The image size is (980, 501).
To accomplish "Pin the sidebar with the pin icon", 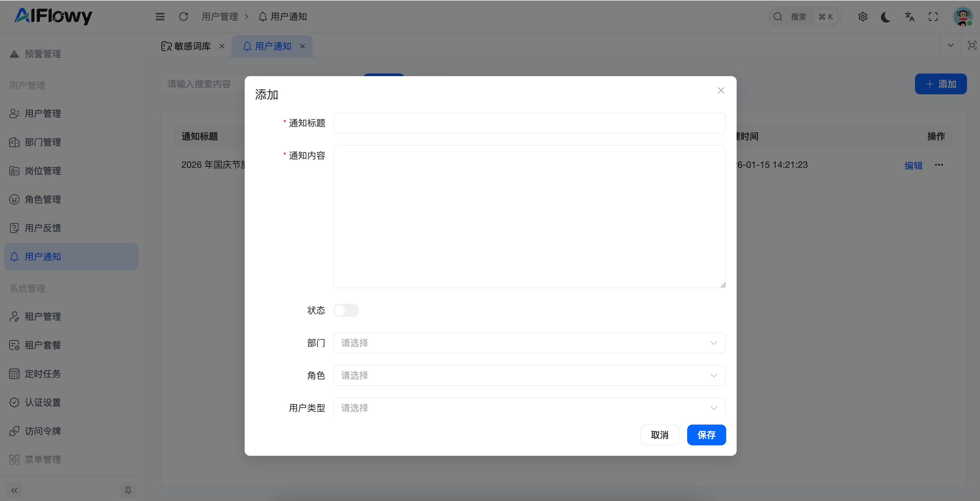I will 128,490.
